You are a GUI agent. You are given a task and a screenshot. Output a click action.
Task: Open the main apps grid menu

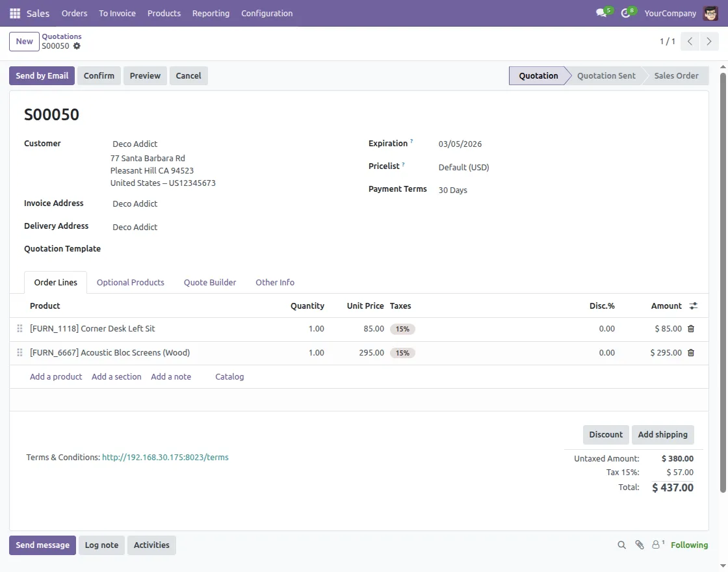tap(14, 13)
